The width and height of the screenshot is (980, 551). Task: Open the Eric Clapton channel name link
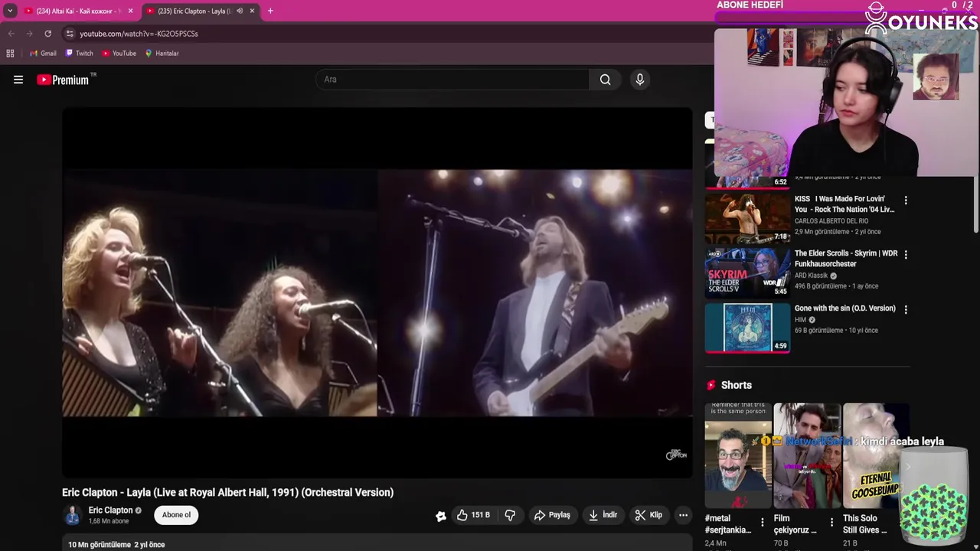click(x=110, y=510)
